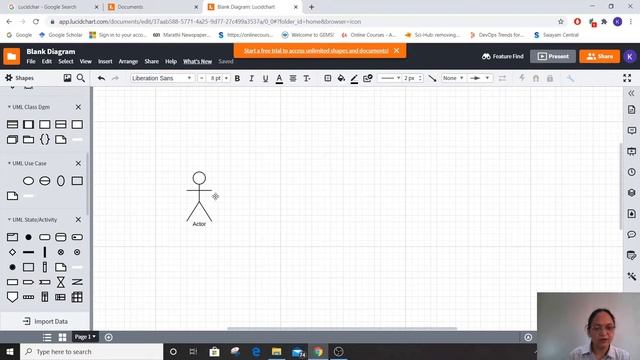Toggle bold text formatting
Image resolution: width=640 pixels, height=360 pixels.
pyautogui.click(x=237, y=78)
